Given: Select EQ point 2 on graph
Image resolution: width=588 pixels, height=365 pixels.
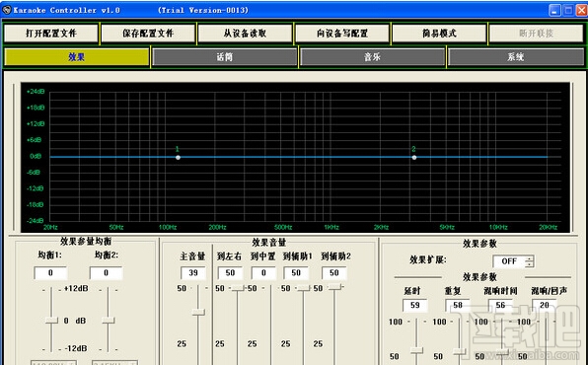Looking at the screenshot, I should (414, 158).
